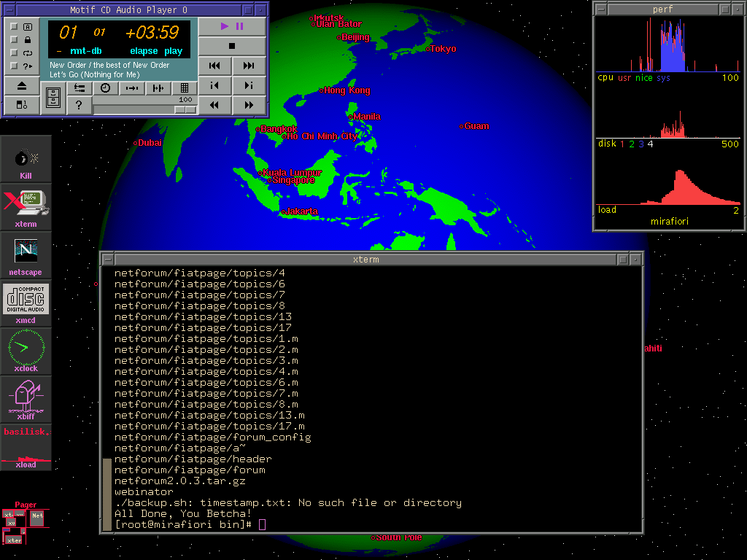Image resolution: width=747 pixels, height=560 pixels.
Task: Select the Net window in Pager
Action: (x=37, y=518)
